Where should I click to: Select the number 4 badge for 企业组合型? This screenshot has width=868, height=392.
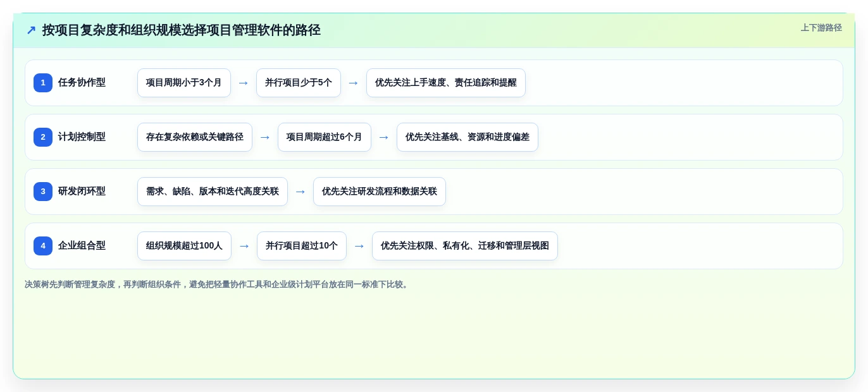43,246
